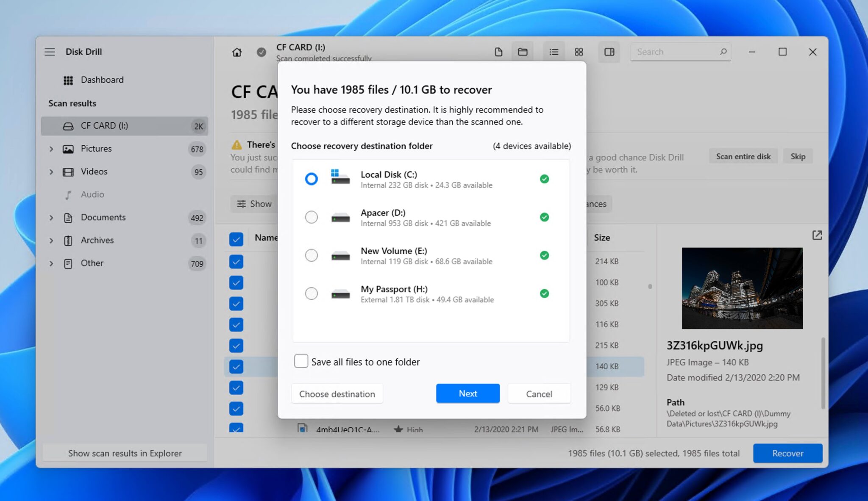Expand the Pictures category
Image resolution: width=868 pixels, height=501 pixels.
(x=51, y=149)
